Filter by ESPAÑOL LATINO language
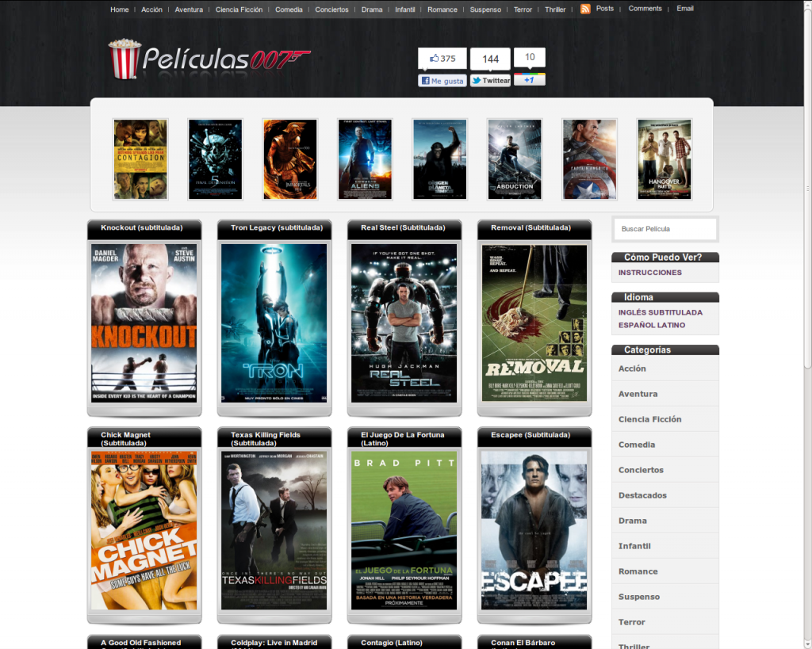 point(652,325)
